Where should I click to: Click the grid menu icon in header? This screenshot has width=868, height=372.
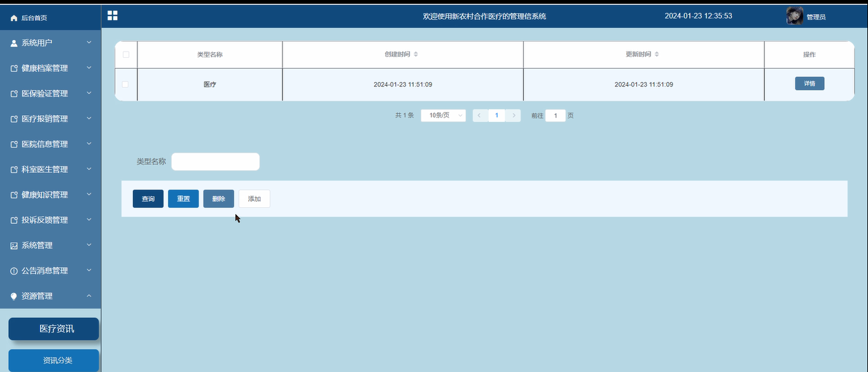coord(113,15)
